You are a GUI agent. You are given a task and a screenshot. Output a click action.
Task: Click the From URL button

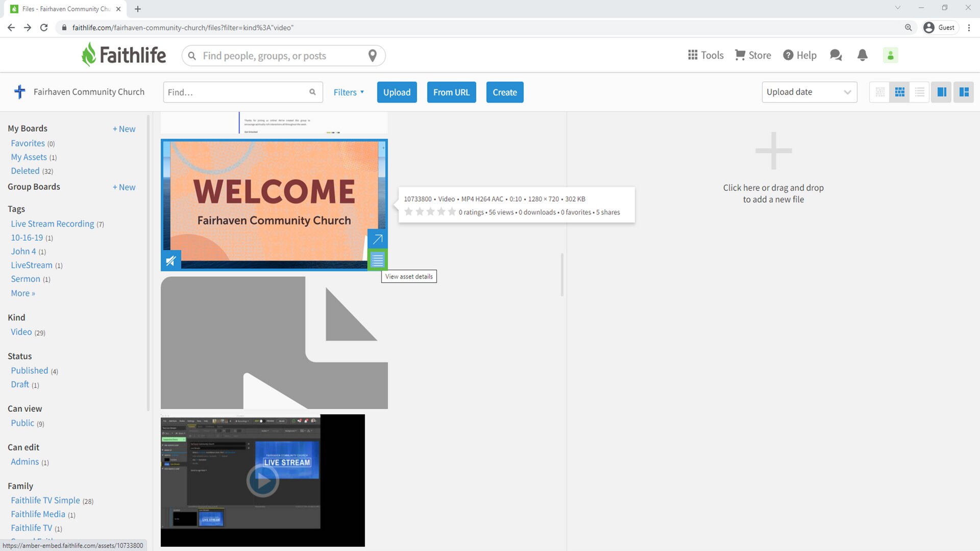(x=452, y=92)
